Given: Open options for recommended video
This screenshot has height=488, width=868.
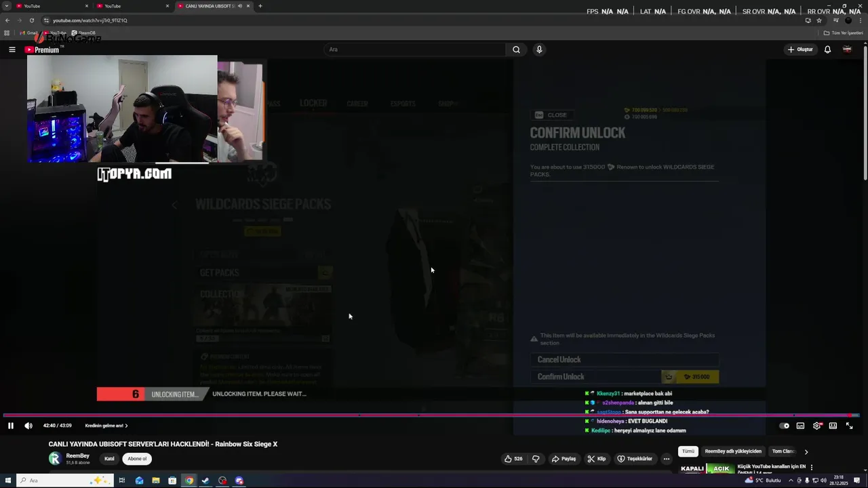Looking at the screenshot, I should point(811,468).
